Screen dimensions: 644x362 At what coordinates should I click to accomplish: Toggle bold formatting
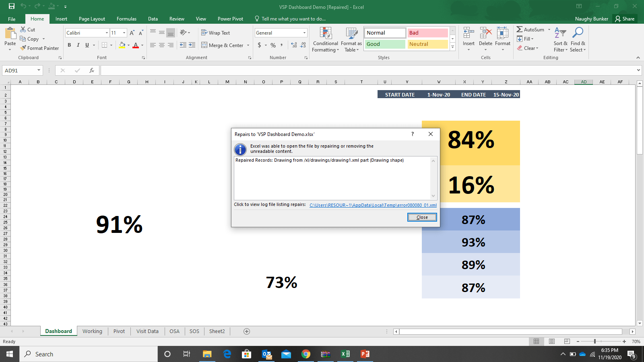(x=69, y=45)
